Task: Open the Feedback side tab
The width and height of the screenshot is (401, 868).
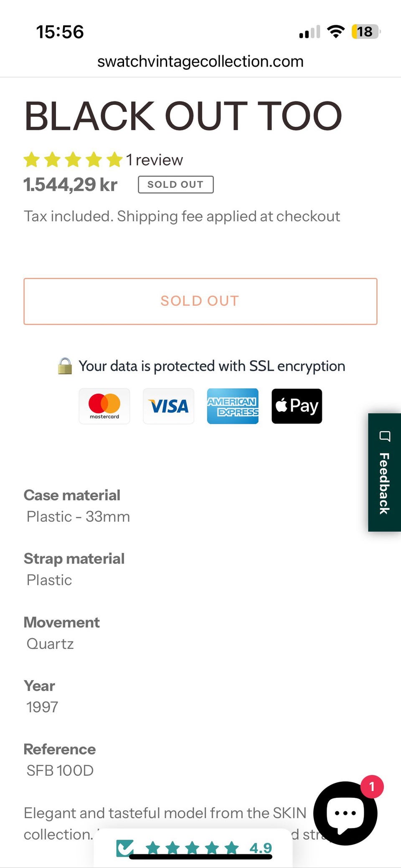Action: tap(384, 472)
